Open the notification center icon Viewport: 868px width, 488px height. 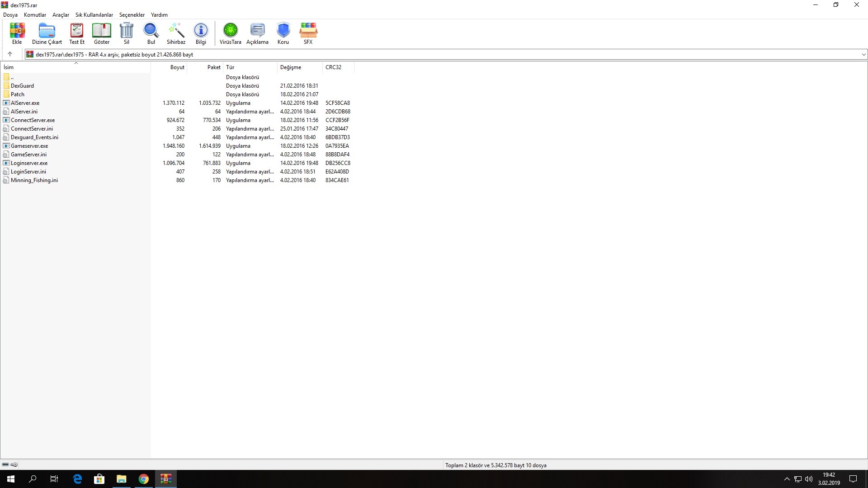(x=853, y=479)
